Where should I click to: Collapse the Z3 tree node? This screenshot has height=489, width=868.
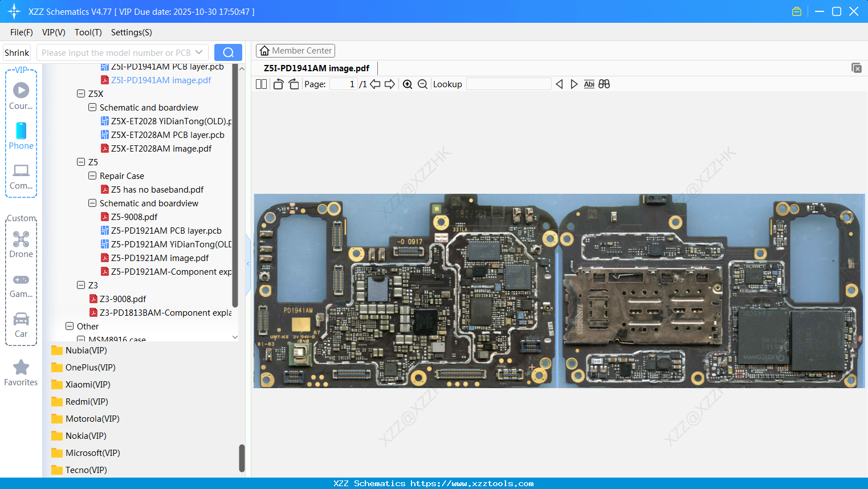pos(81,285)
